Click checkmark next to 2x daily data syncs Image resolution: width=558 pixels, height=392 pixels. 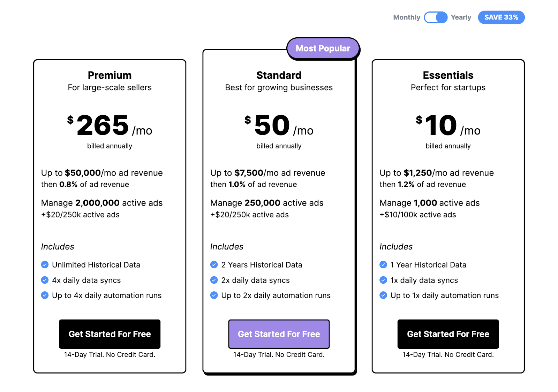(x=214, y=280)
